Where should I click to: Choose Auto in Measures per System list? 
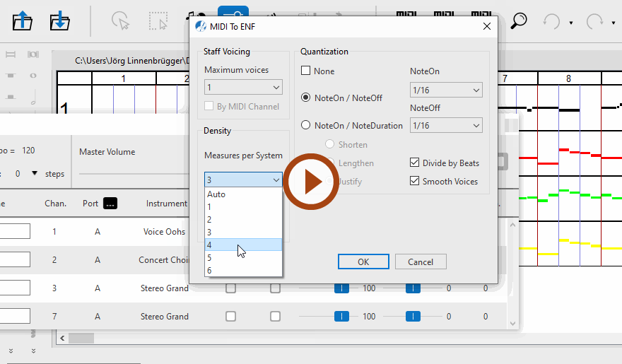coord(243,194)
